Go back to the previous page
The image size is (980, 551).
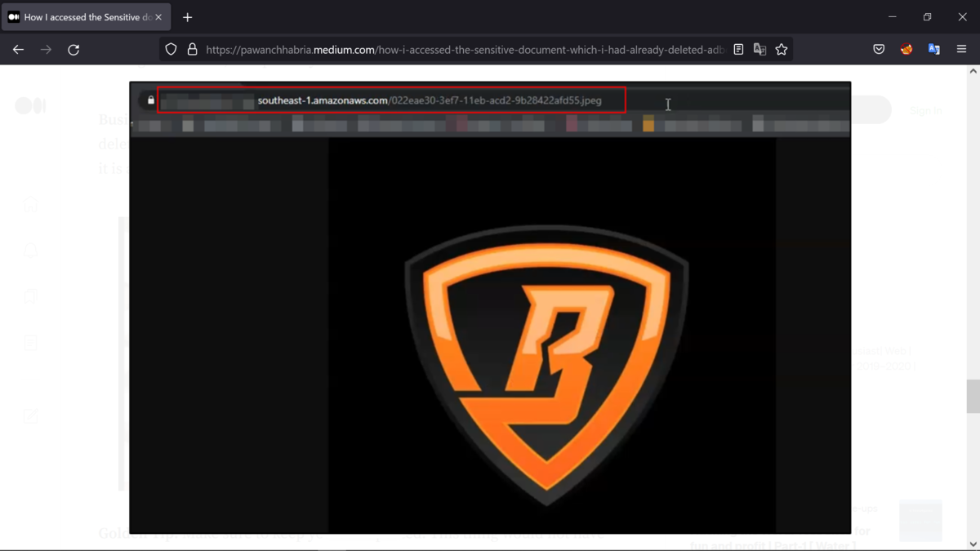[18, 50]
